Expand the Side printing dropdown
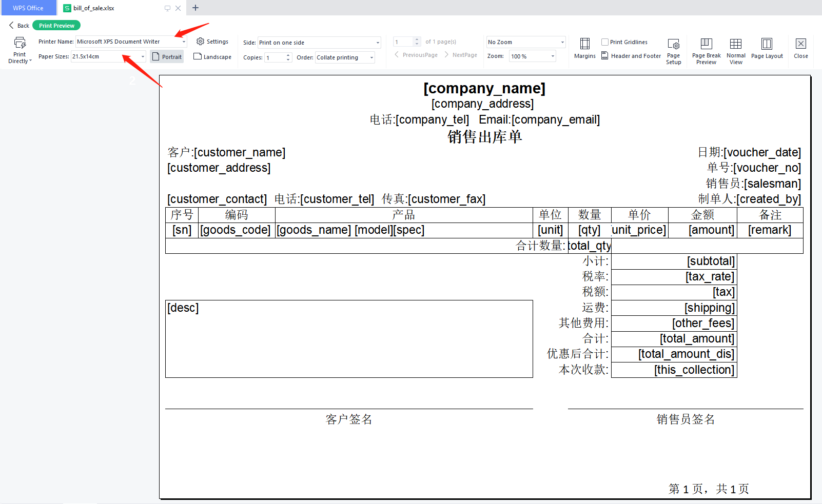Screen dimensions: 822x504 pos(378,43)
